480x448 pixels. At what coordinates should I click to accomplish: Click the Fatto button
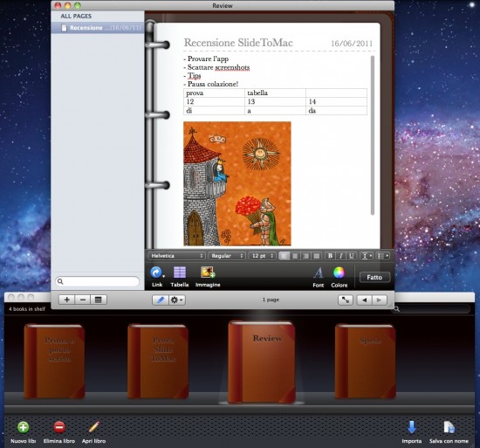(374, 277)
